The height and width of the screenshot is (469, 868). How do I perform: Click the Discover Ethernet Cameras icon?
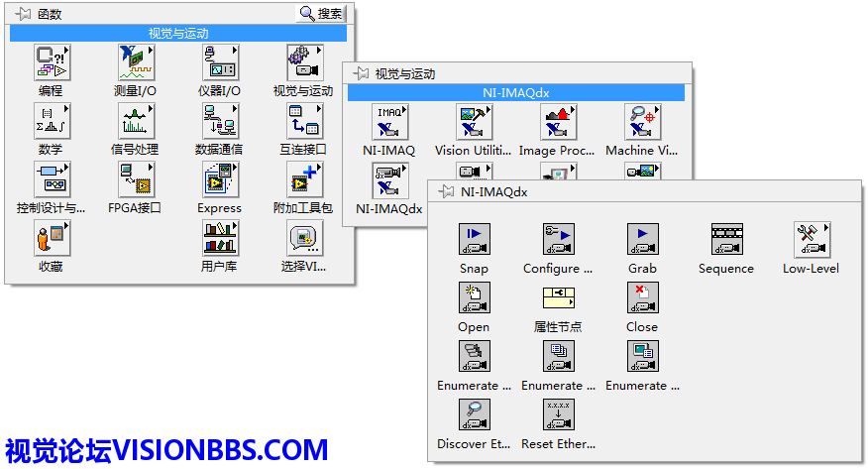point(474,414)
